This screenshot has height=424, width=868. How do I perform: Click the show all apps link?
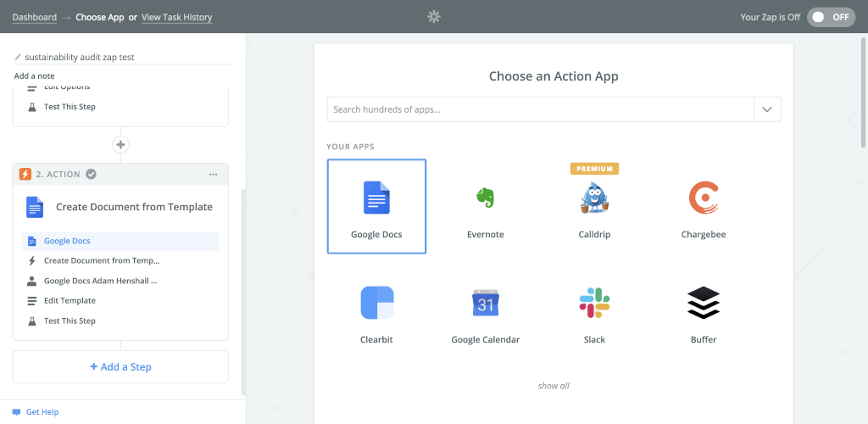point(554,386)
